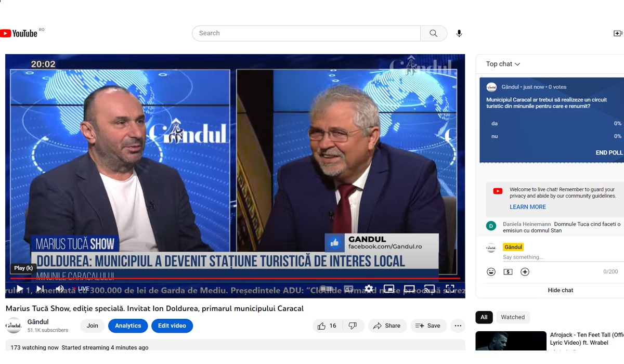Mute the video volume
This screenshot has width=624, height=364.
[x=60, y=289]
